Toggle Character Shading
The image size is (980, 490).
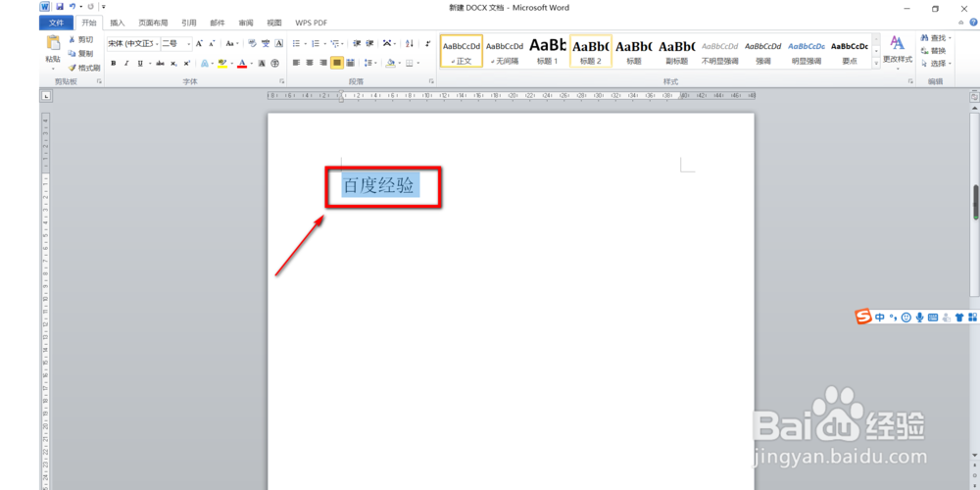[x=262, y=63]
